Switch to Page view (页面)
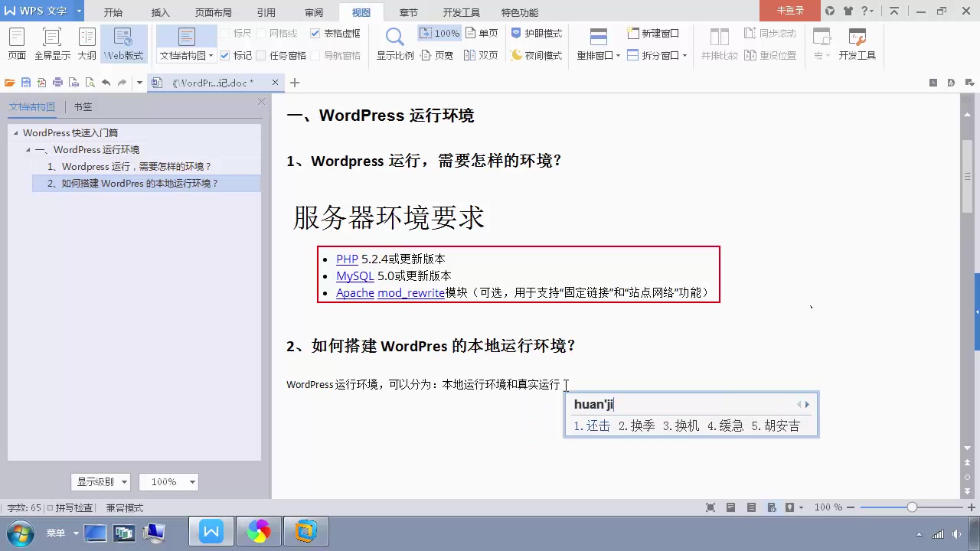 pyautogui.click(x=17, y=44)
